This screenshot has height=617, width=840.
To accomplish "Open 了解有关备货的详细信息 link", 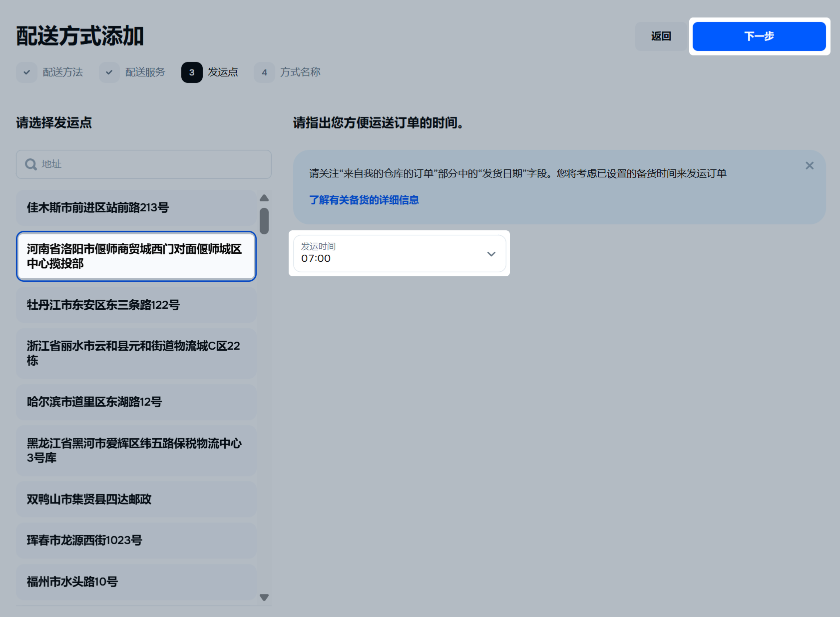I will (x=364, y=200).
